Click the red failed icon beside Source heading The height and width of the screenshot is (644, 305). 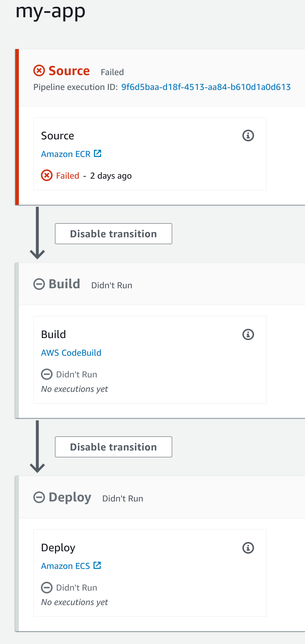(x=39, y=71)
